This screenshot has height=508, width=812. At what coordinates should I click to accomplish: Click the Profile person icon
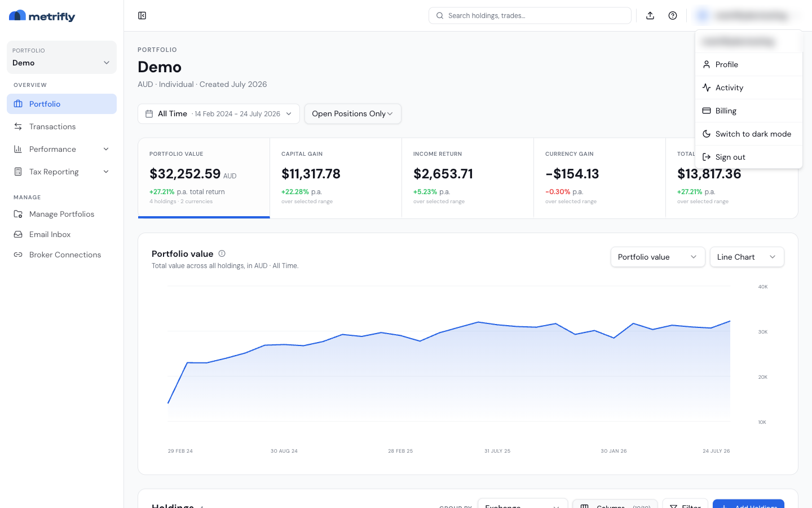pos(707,64)
